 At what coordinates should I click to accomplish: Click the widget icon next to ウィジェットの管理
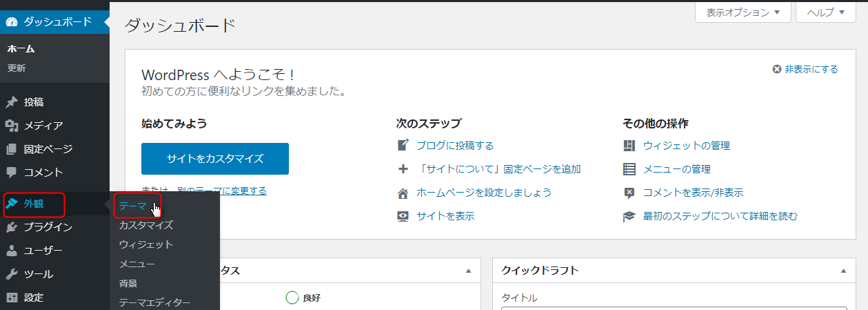[629, 146]
